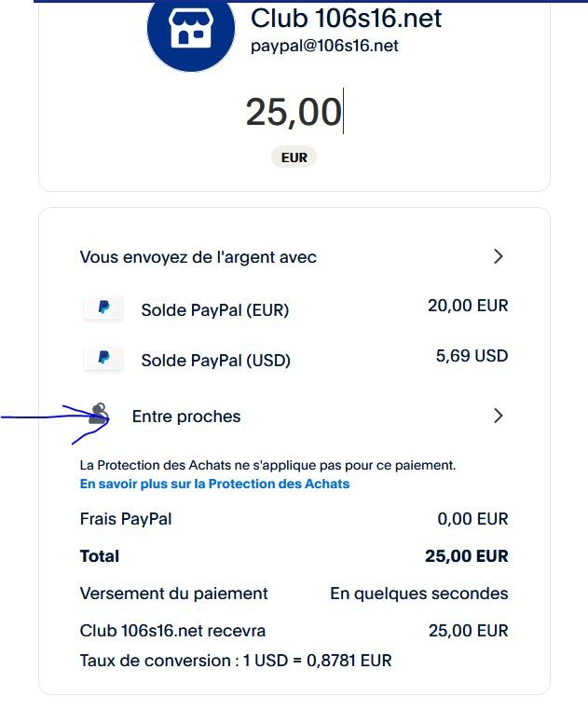
Task: Open "En savoir plus sur la Protection des Achats" link
Action: pos(214,484)
